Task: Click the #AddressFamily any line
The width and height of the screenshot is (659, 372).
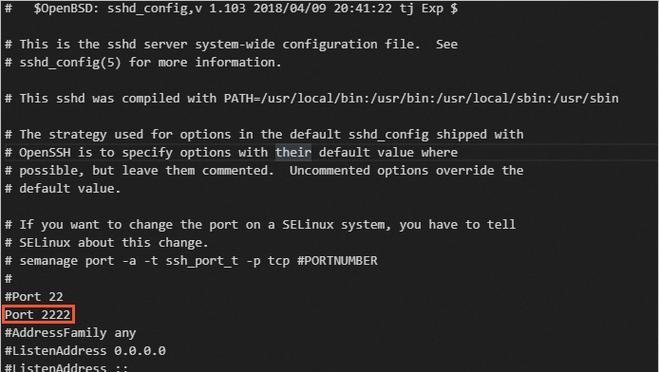Action: click(x=70, y=333)
